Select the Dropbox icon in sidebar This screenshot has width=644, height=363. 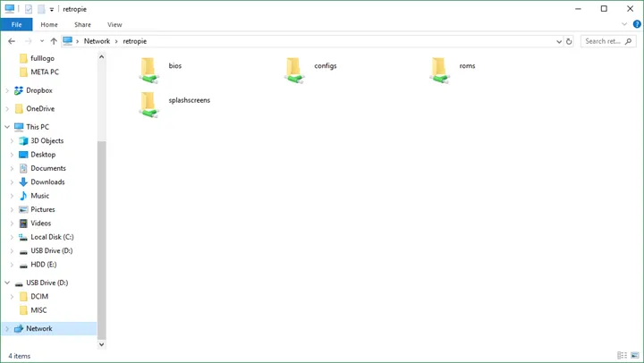coord(19,90)
